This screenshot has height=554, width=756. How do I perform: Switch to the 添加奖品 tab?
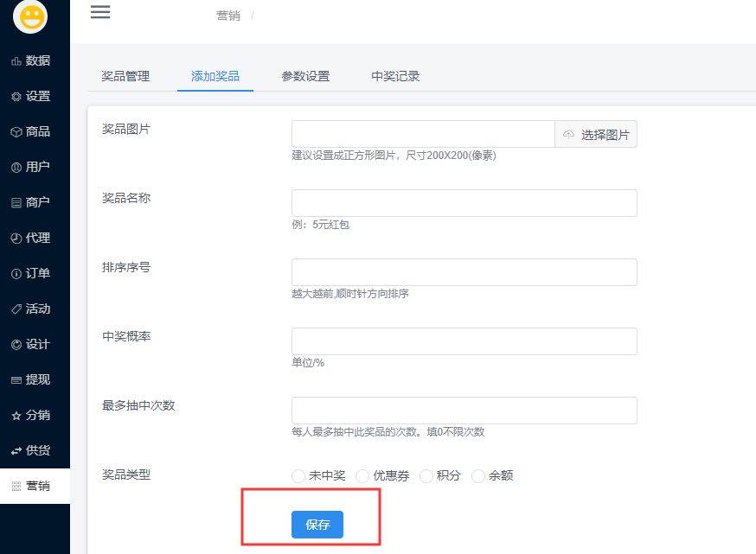point(215,76)
